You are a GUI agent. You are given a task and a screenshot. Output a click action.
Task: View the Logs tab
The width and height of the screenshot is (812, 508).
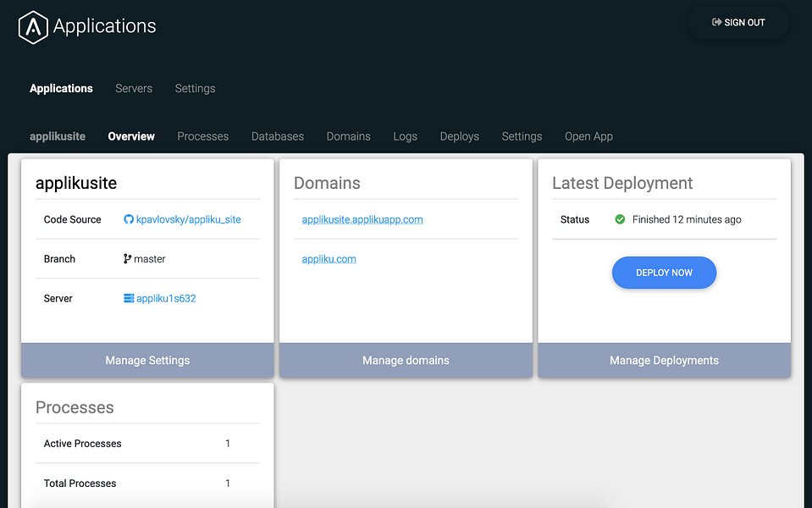tap(405, 136)
